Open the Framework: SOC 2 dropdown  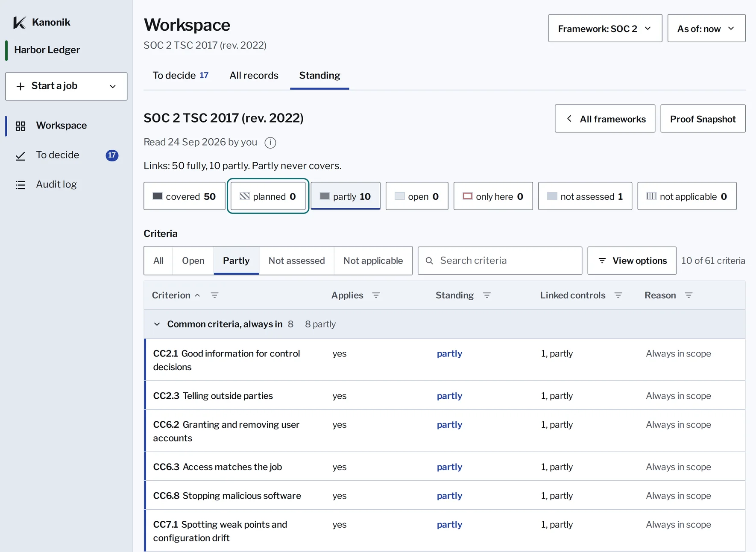(x=605, y=29)
